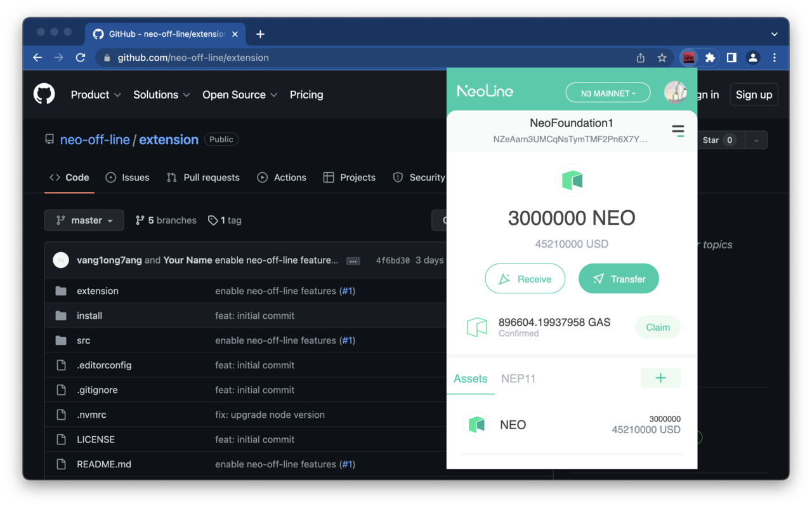Open the Star button dropdown caret
812x508 pixels.
point(756,140)
